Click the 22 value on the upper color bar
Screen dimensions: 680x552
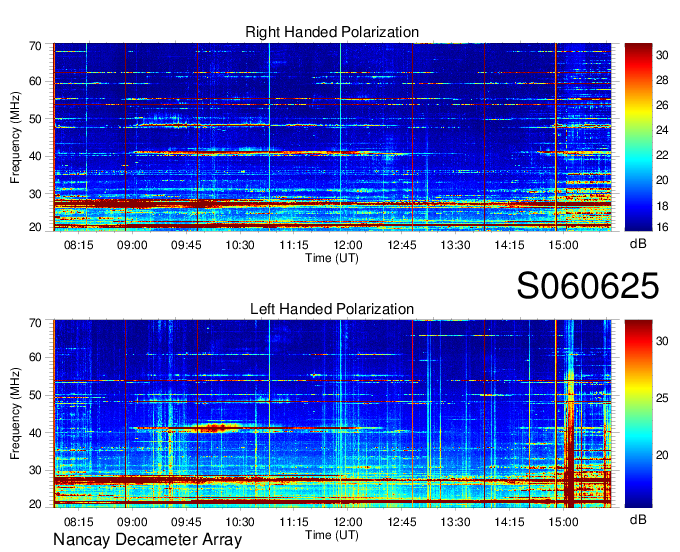(662, 155)
